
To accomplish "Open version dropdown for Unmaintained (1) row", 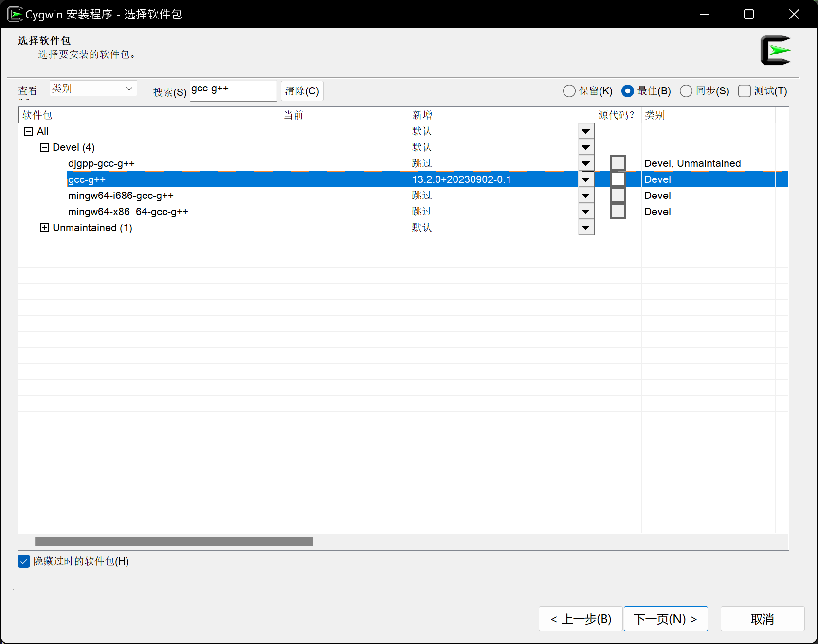I will point(586,228).
